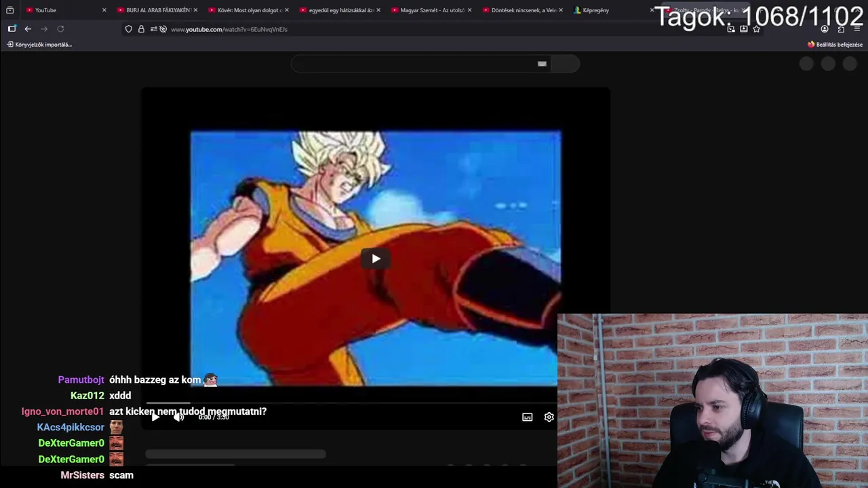868x488 pixels.
Task: Switch to the 'Döntések nincsenek' tab
Action: pos(522,10)
